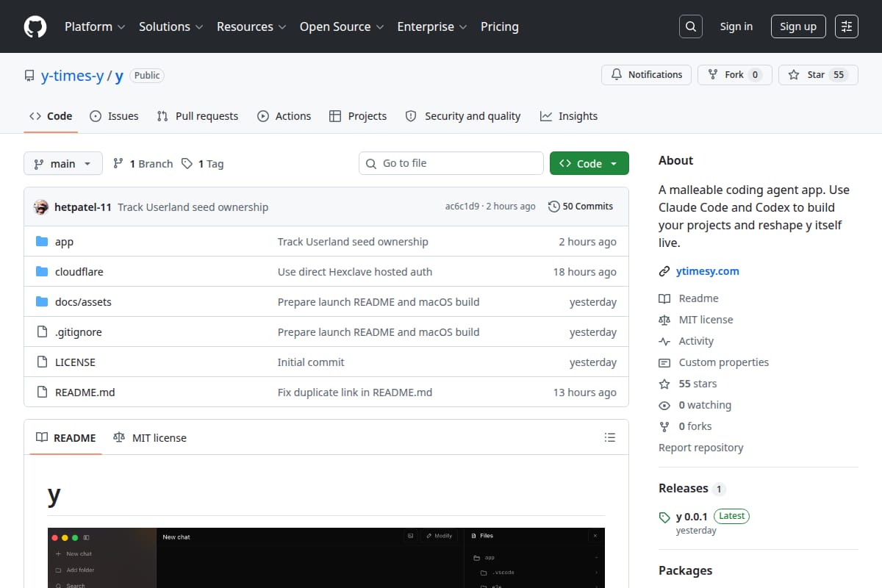Click the app folder icon

tap(42, 242)
